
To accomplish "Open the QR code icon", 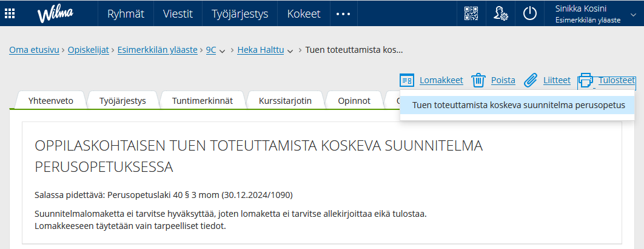I will point(471,14).
